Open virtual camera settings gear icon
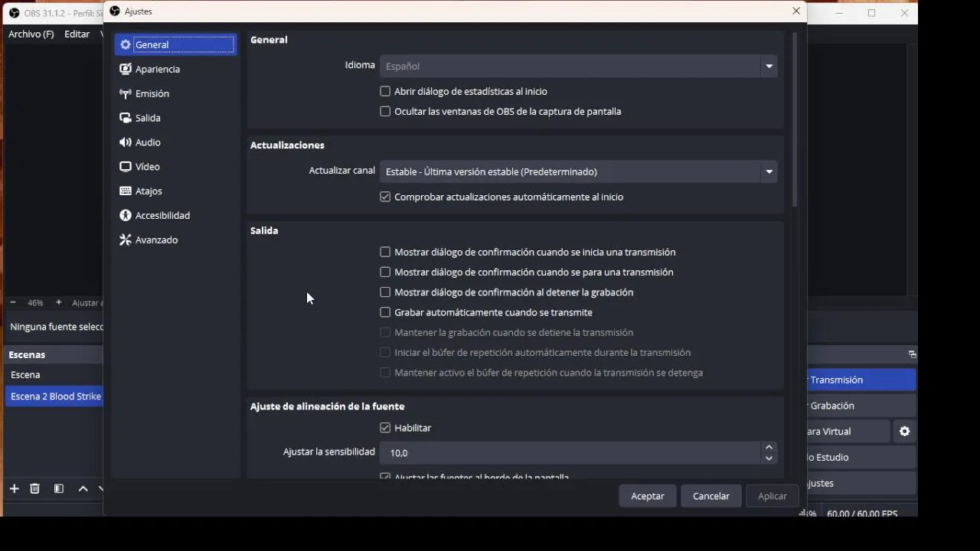980x551 pixels. click(904, 432)
